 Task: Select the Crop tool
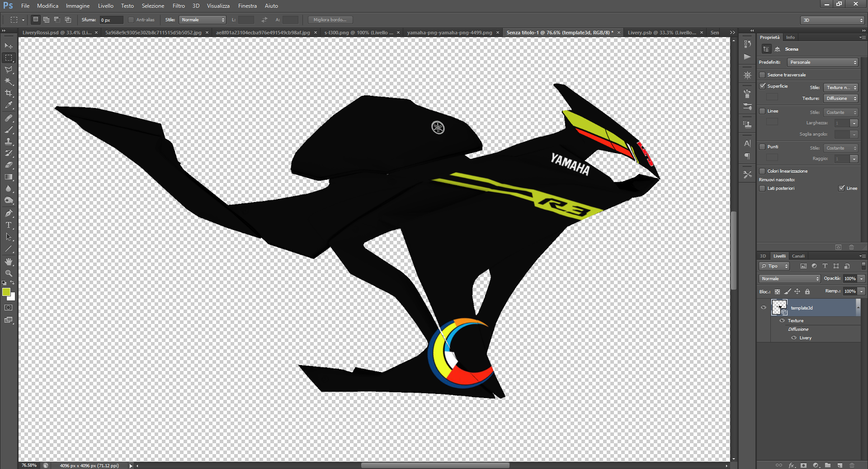pyautogui.click(x=9, y=93)
